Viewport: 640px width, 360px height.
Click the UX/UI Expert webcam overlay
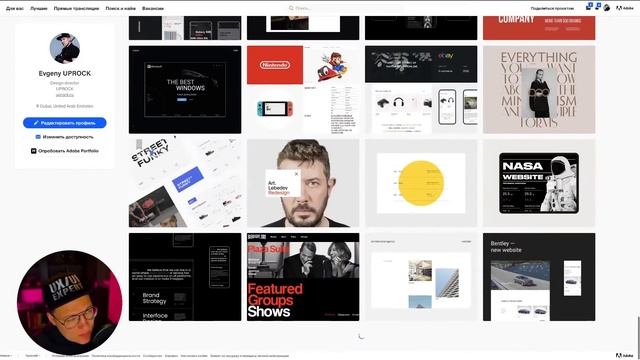(x=69, y=302)
